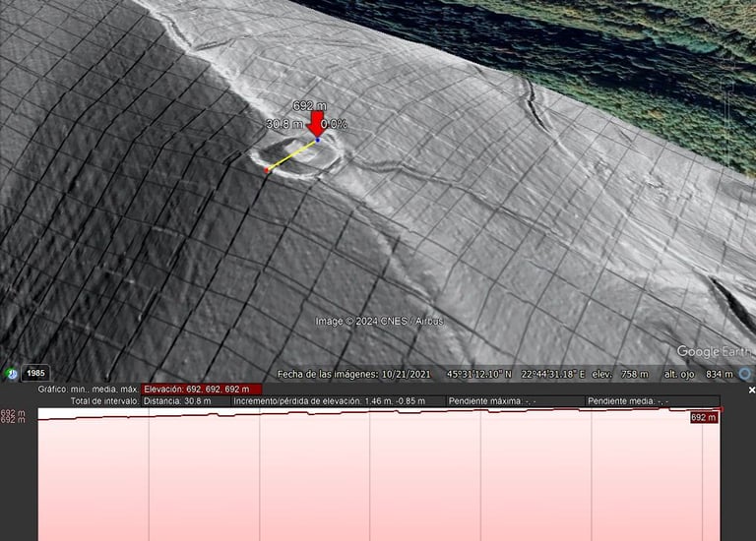
Task: Click the alt. ojo 834 m readout
Action: point(698,374)
